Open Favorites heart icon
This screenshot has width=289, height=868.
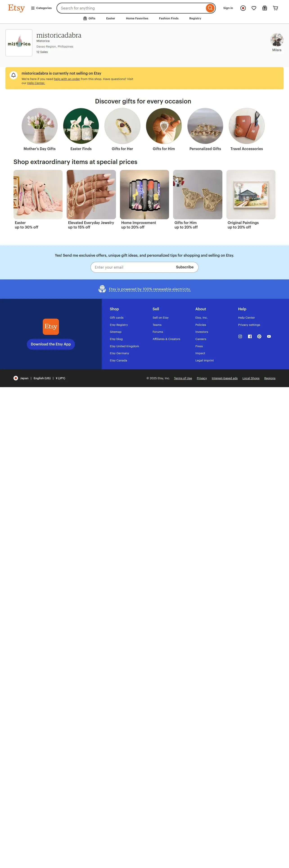point(254,8)
